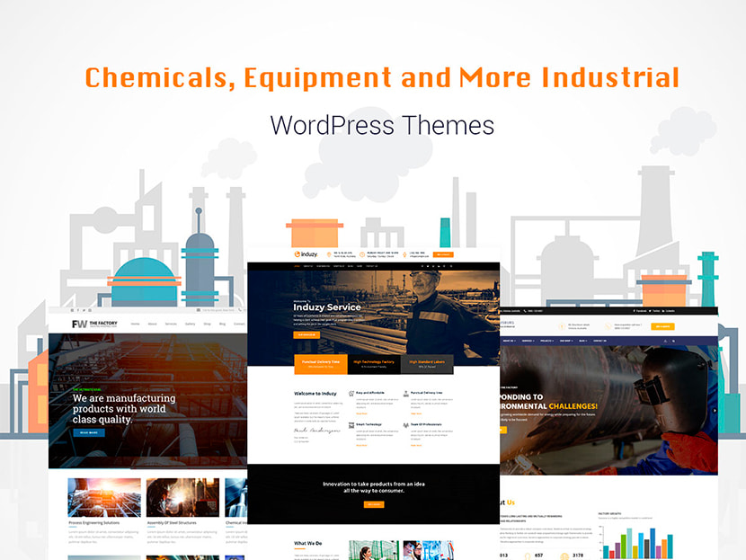Image resolution: width=746 pixels, height=560 pixels.
Task: Click the yellow "CHALLENGES!" banner word
Action: [x=573, y=406]
